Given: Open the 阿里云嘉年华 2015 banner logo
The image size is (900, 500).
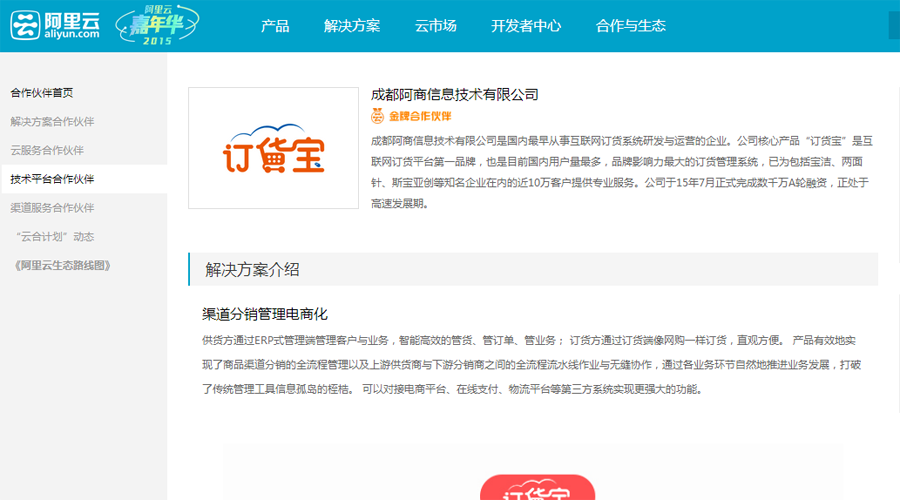Looking at the screenshot, I should (x=157, y=25).
